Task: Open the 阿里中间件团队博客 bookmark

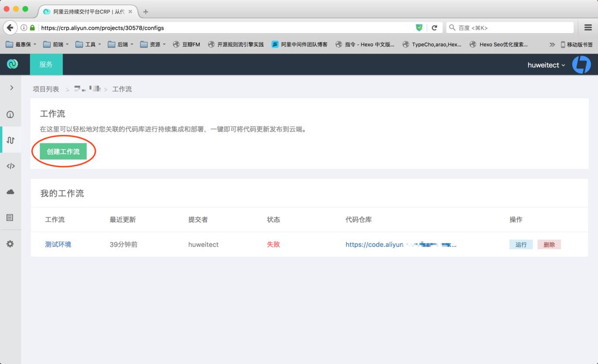Action: pos(299,44)
